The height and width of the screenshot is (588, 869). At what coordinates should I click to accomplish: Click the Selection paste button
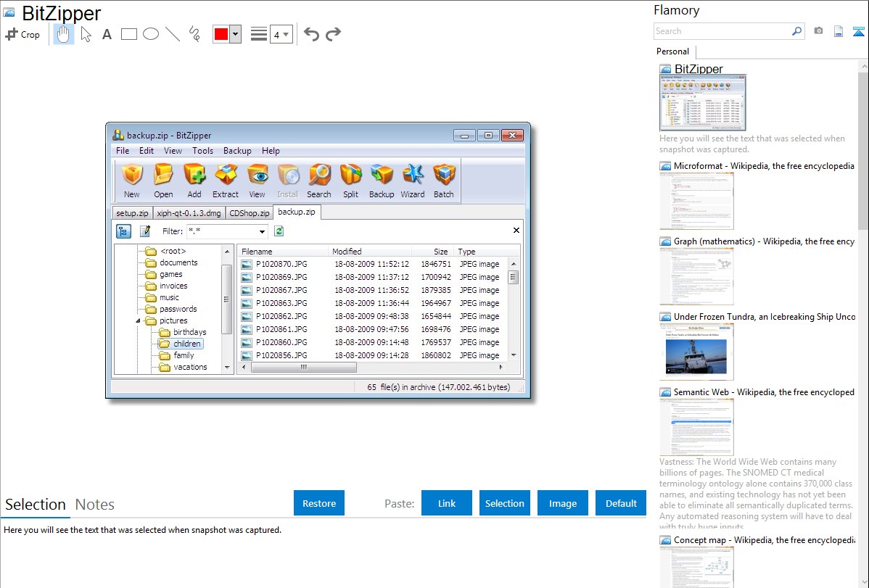504,503
